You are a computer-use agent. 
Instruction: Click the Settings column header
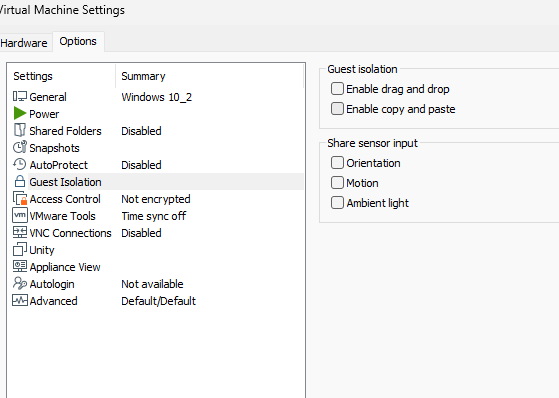(33, 76)
